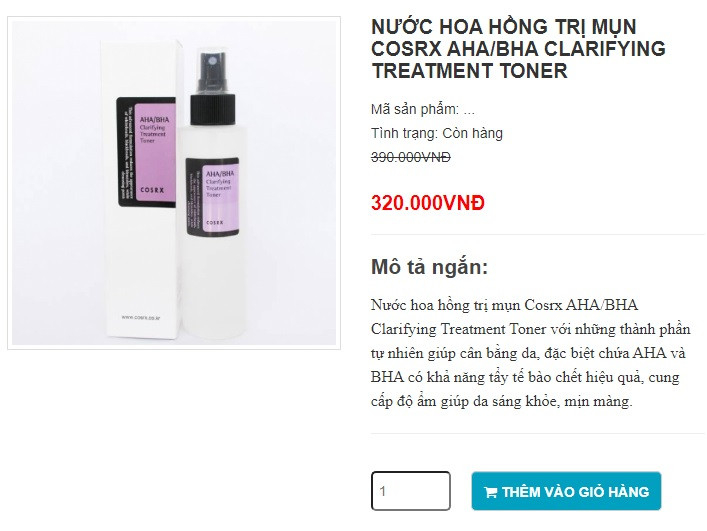Add product via THÊM VÀO GIỎ HÀNG text
This screenshot has width=707, height=531.
coord(575,491)
